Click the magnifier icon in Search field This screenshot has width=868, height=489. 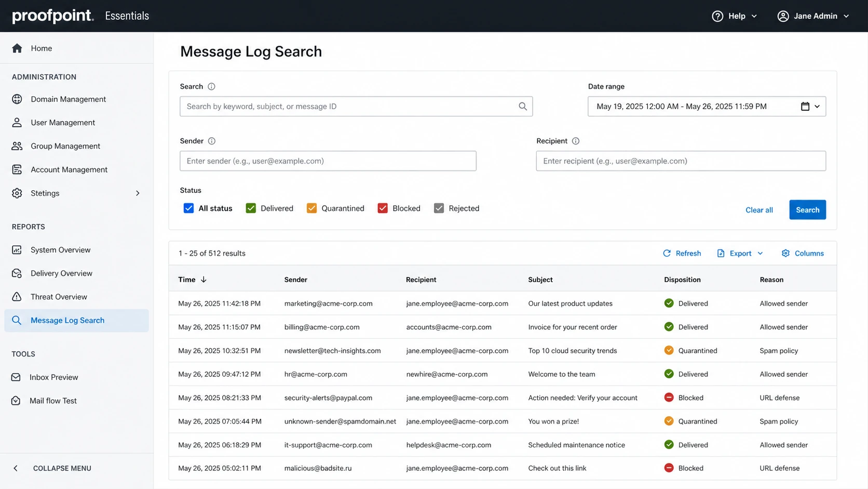[x=523, y=107]
